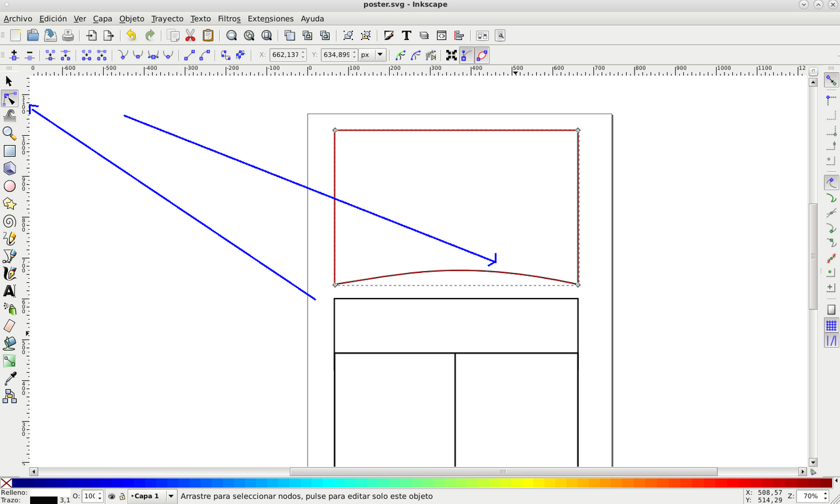The image size is (840, 504).
Task: Make selected segments lines
Action: pos(191,55)
